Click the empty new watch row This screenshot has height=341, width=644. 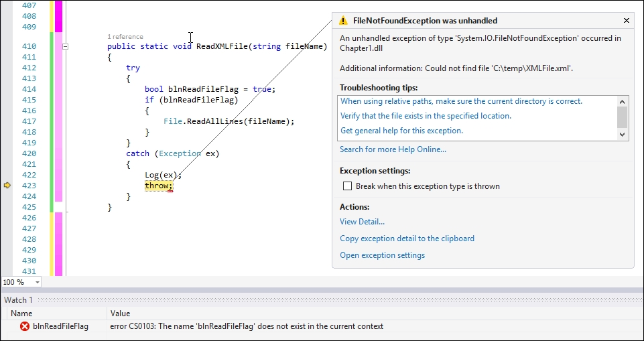click(x=322, y=336)
